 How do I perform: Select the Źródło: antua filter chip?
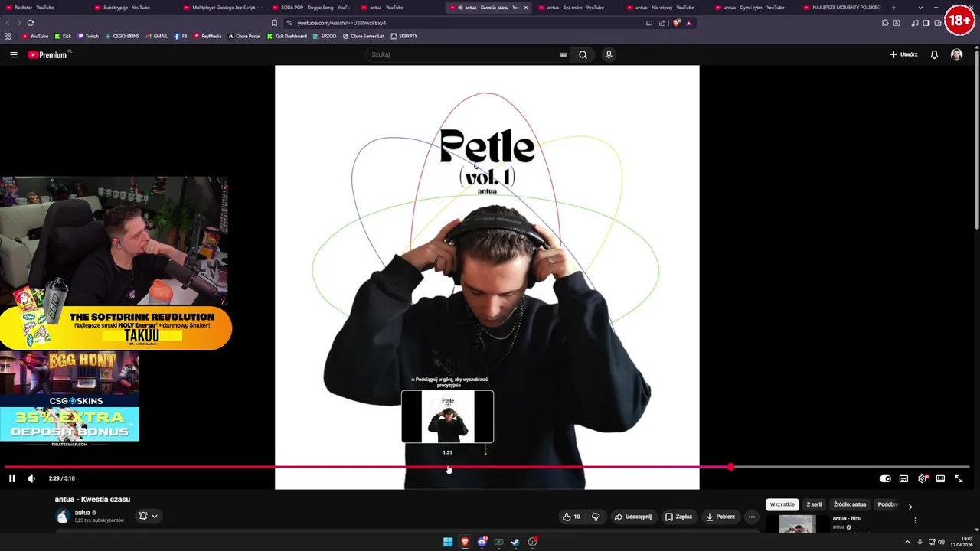click(850, 504)
